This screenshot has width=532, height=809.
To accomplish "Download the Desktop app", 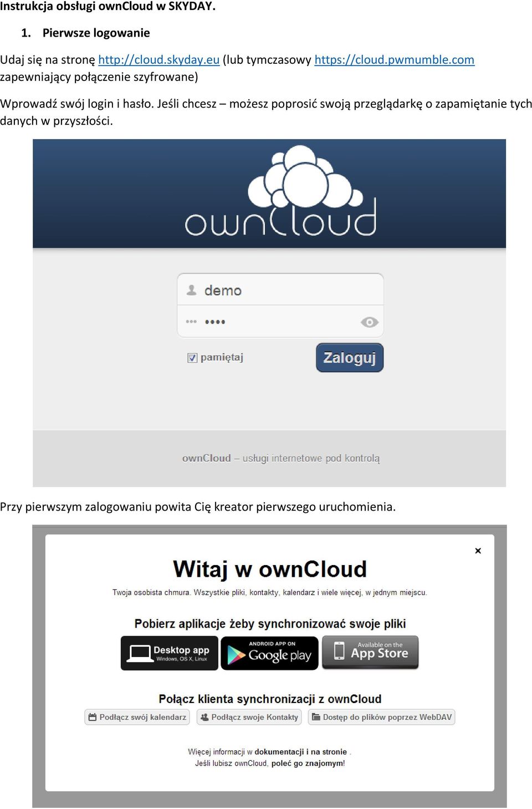I will 169,653.
